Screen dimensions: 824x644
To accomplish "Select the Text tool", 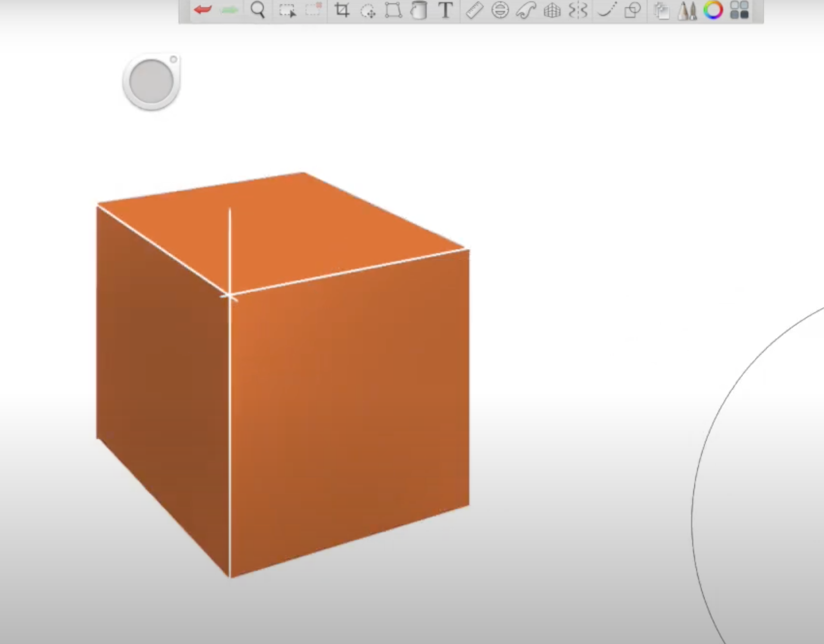I will pyautogui.click(x=446, y=10).
